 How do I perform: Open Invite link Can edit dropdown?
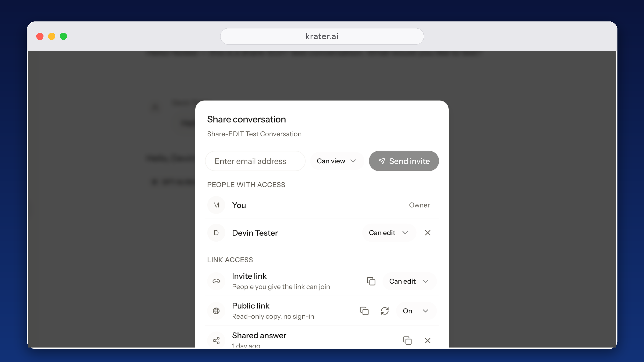point(409,281)
